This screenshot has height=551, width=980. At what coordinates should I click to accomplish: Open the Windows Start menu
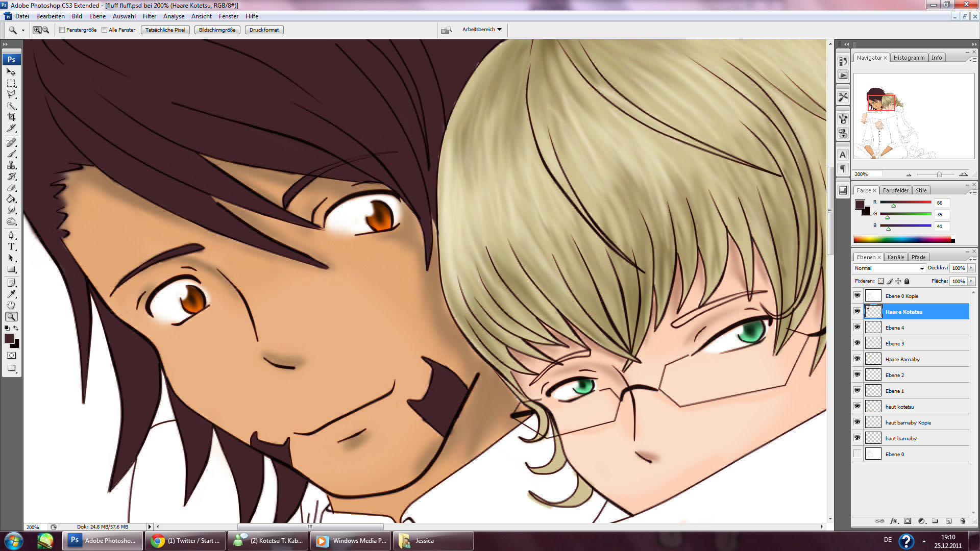(x=14, y=540)
